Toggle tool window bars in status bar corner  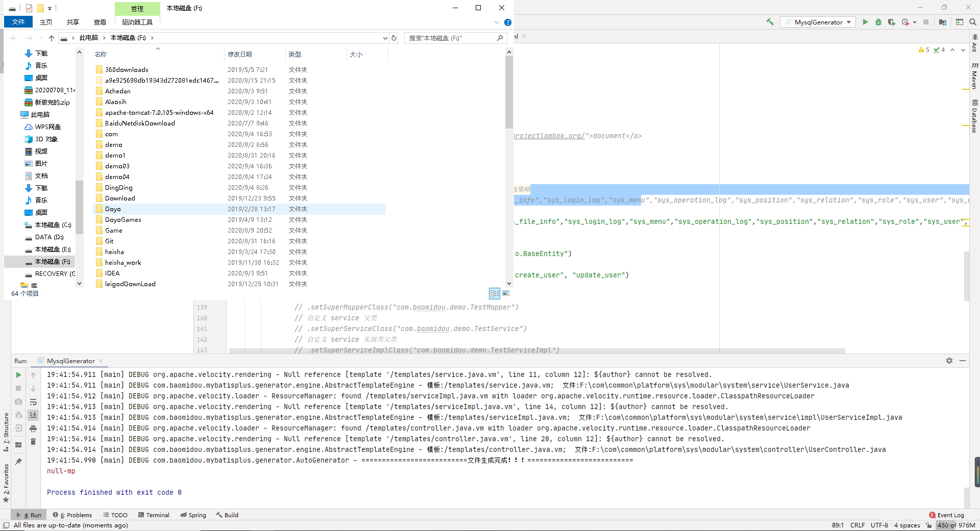click(6, 525)
